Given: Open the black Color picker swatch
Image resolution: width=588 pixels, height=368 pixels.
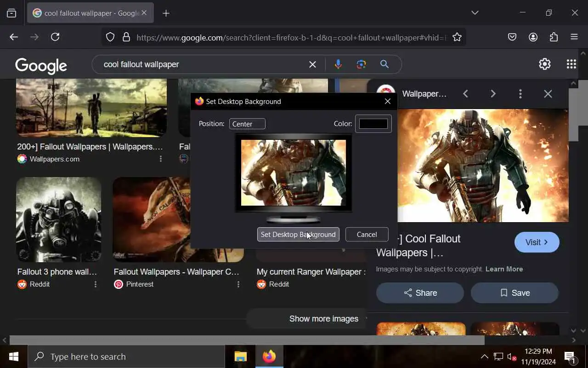Looking at the screenshot, I should tap(373, 124).
